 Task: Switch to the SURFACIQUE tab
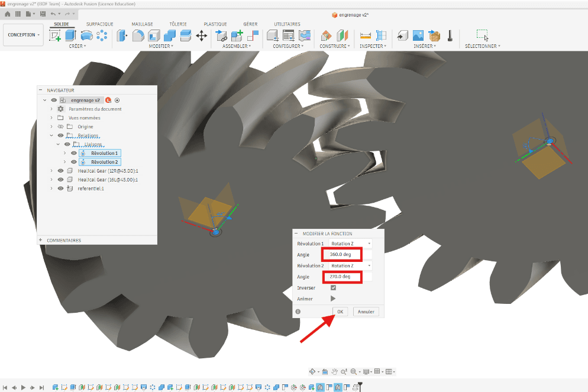[x=100, y=24]
